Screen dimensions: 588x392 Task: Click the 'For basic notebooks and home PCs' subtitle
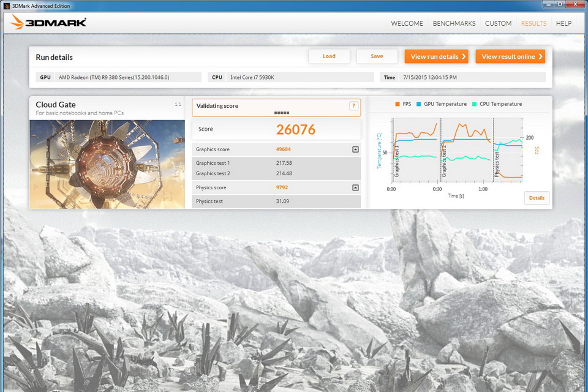80,113
